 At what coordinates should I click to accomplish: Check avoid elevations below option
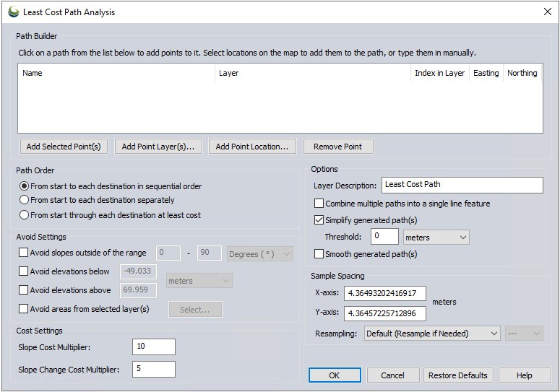point(24,271)
